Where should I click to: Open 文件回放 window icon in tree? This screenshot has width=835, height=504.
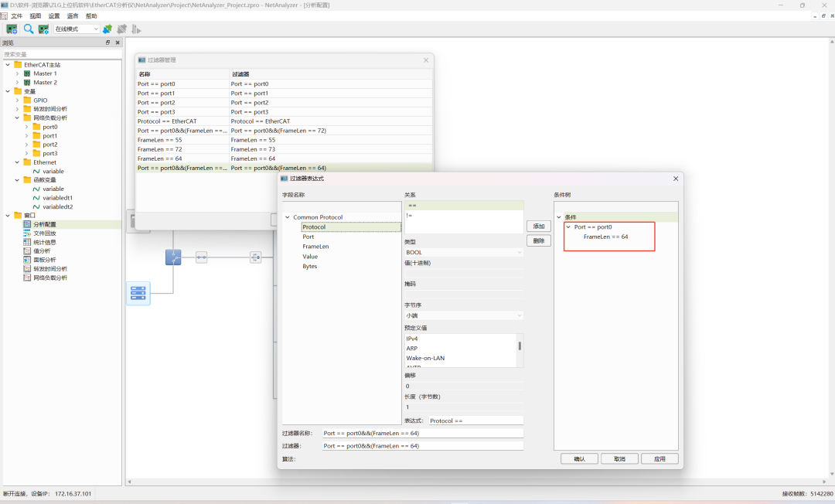pos(27,233)
